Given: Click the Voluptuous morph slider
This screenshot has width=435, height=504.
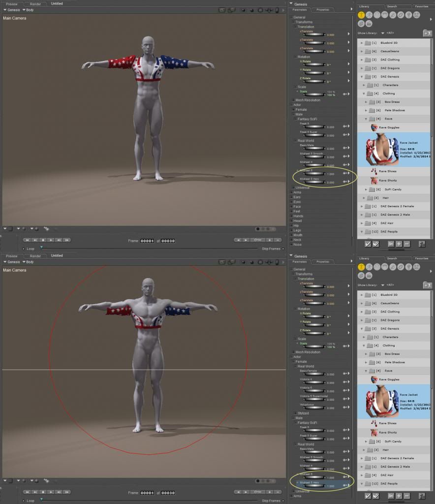Looking at the screenshot, I should point(313,408).
